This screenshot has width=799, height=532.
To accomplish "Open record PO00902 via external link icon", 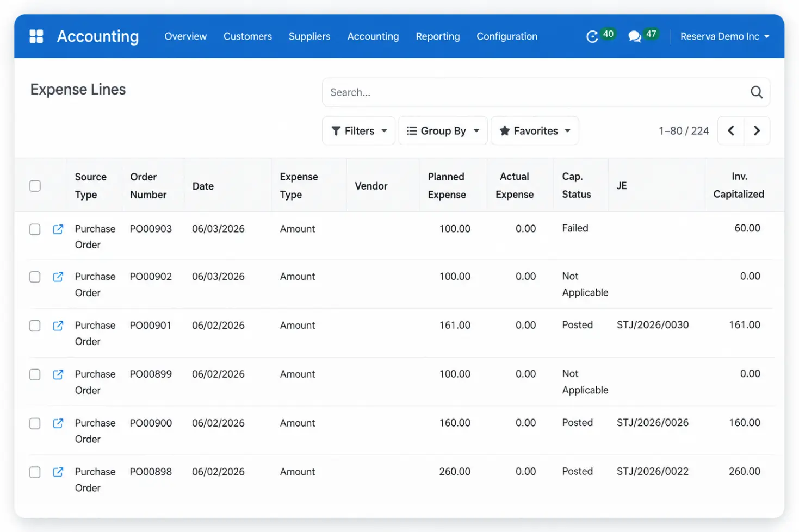I will pyautogui.click(x=58, y=277).
